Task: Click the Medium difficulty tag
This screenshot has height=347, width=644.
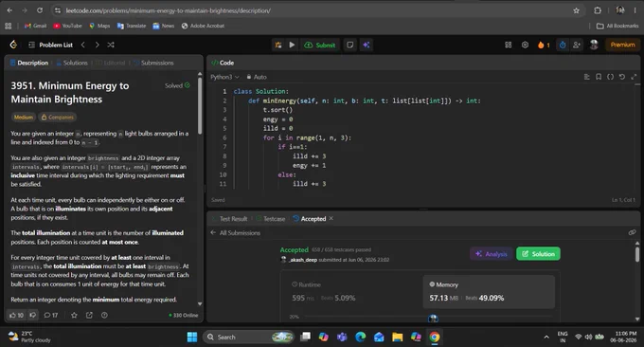Action: pyautogui.click(x=24, y=118)
